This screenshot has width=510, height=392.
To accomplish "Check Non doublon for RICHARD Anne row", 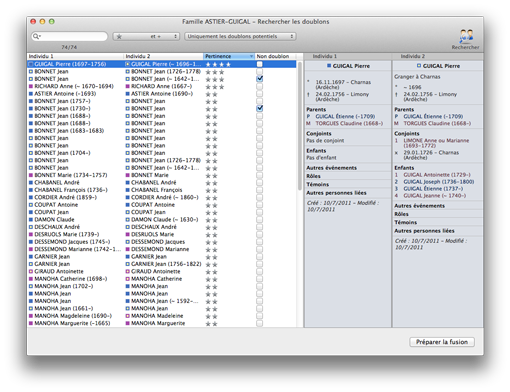I will [x=260, y=86].
